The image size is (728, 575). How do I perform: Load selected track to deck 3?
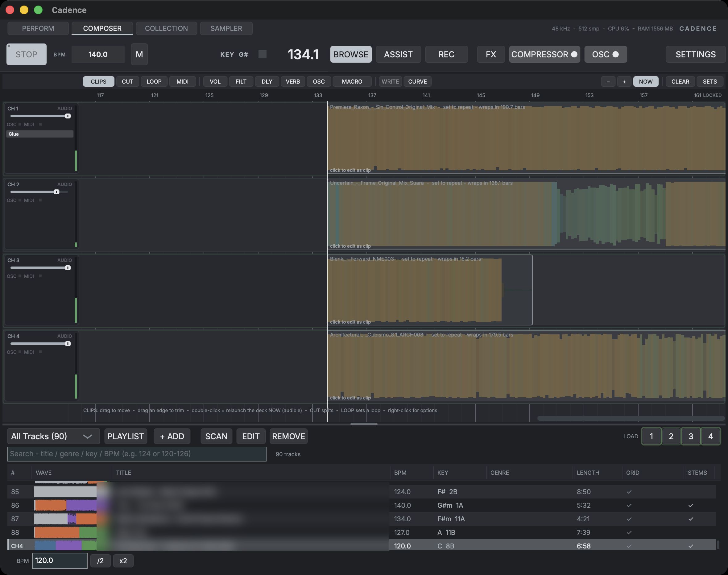691,436
